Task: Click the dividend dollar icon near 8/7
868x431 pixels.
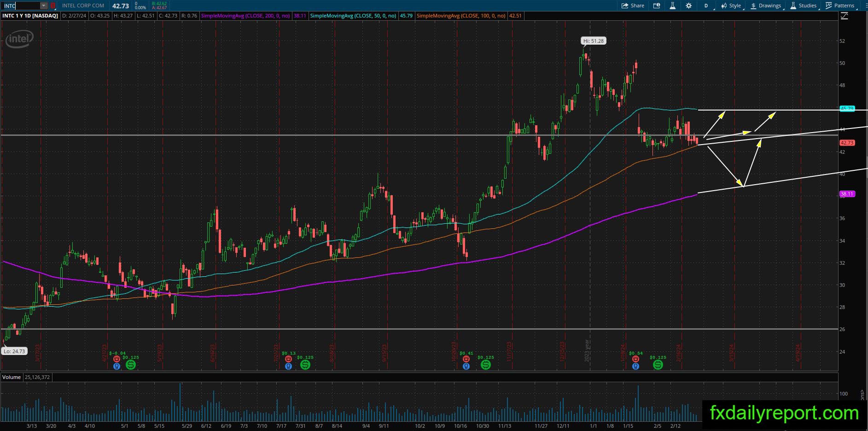Action: [x=305, y=365]
